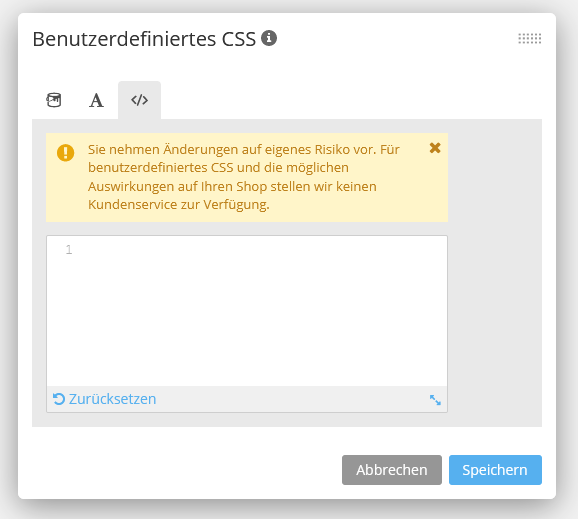The width and height of the screenshot is (578, 519).
Task: Grab the dotted drag handle icon
Action: coord(530,38)
